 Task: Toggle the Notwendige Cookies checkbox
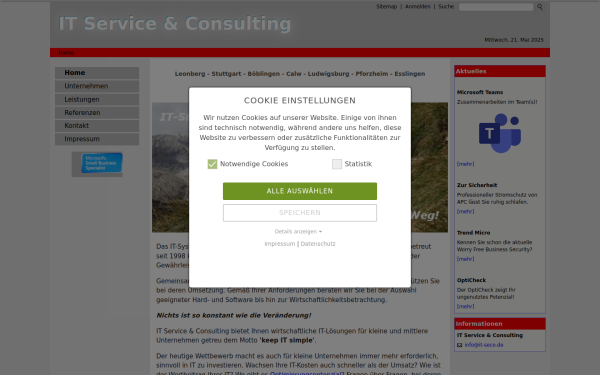coord(212,164)
